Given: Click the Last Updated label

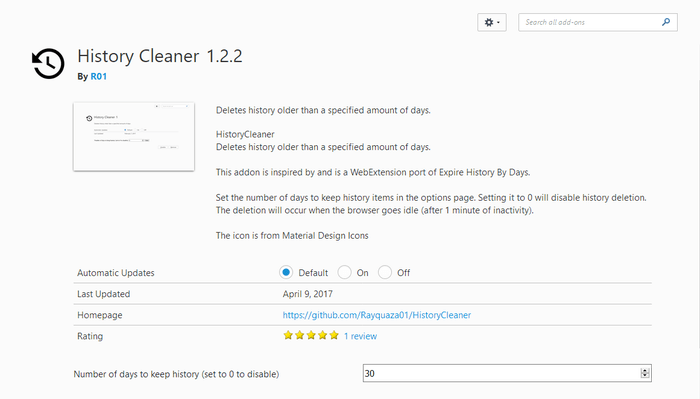Looking at the screenshot, I should pos(104,294).
